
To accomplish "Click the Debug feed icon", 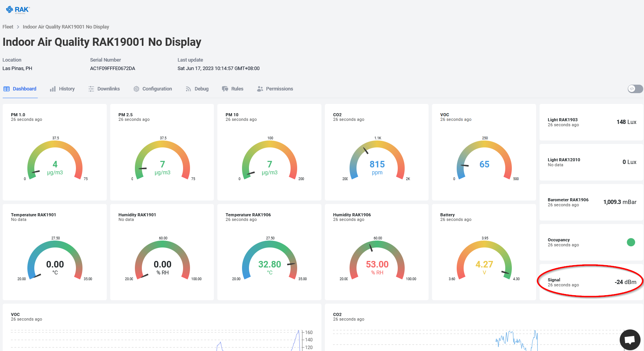I will [x=188, y=89].
